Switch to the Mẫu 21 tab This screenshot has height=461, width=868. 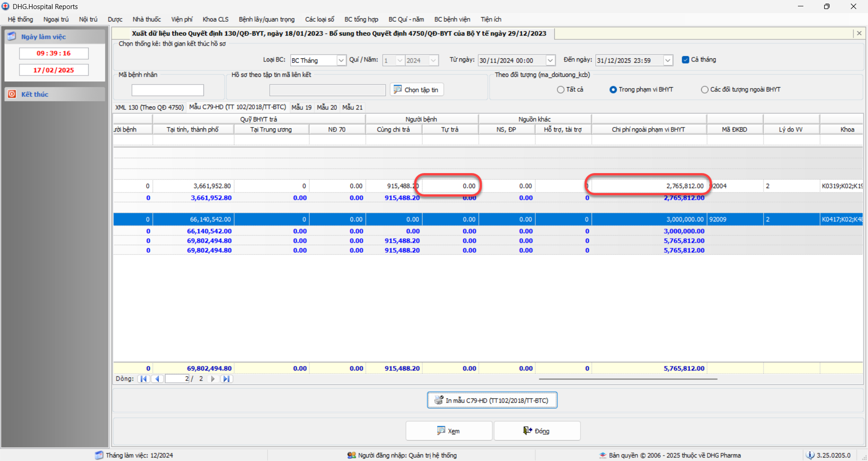[353, 107]
